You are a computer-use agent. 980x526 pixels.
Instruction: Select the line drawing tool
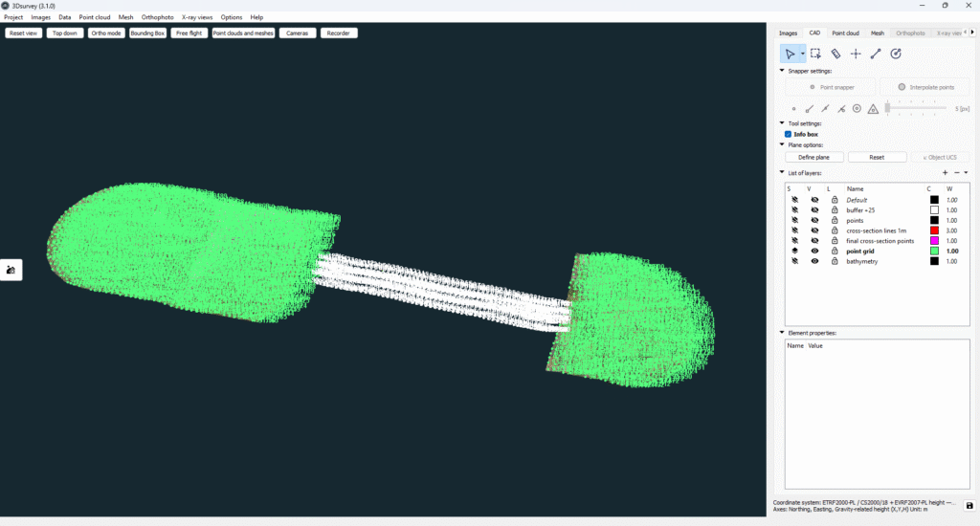(876, 54)
